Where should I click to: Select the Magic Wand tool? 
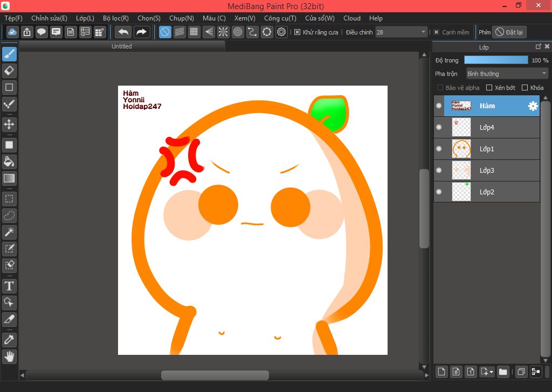(x=9, y=232)
